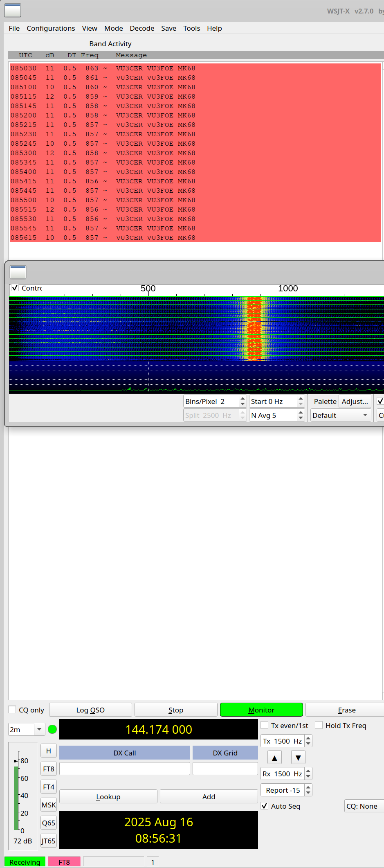Open WSJT-X window menu icon

13,10
